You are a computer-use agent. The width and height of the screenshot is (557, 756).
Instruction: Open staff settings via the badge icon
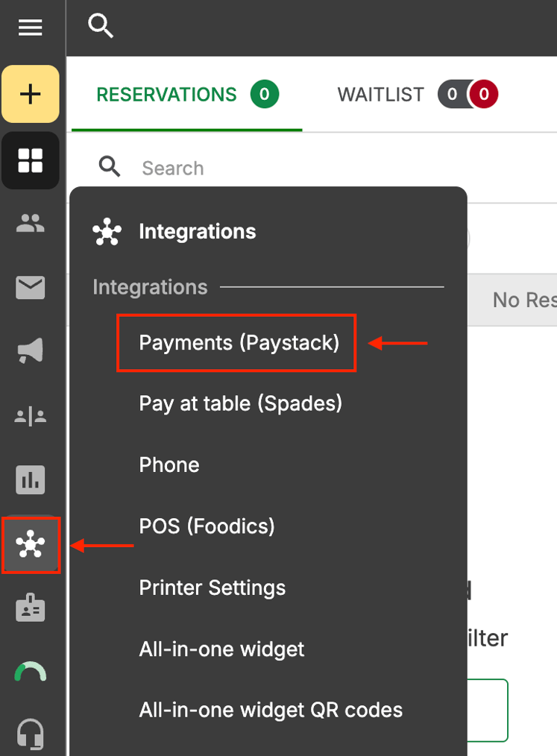30,609
